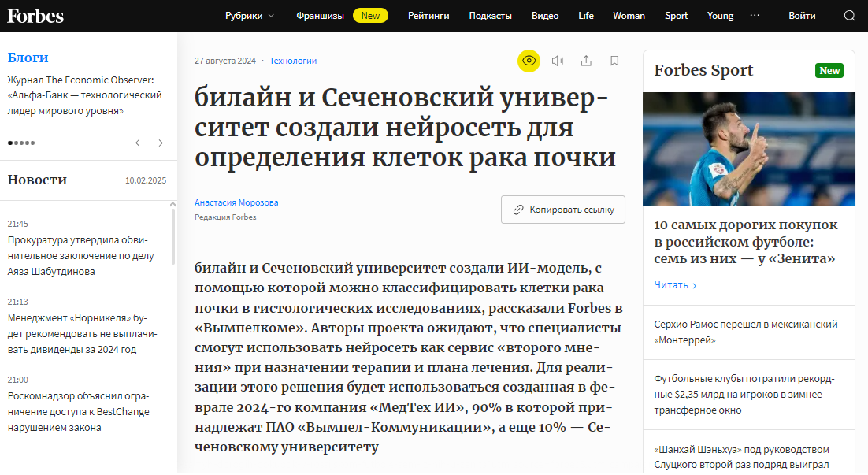Screen dimensions: 868x475
Task: Open Серхио Рамос Монтеррей news
Action: point(746,332)
